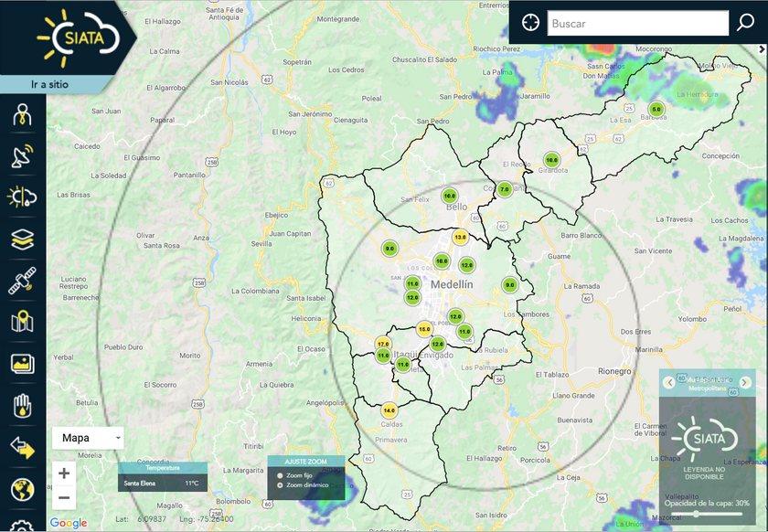Open the radar antenna tool
Viewport: 768px width, 532px height.
(x=22, y=156)
